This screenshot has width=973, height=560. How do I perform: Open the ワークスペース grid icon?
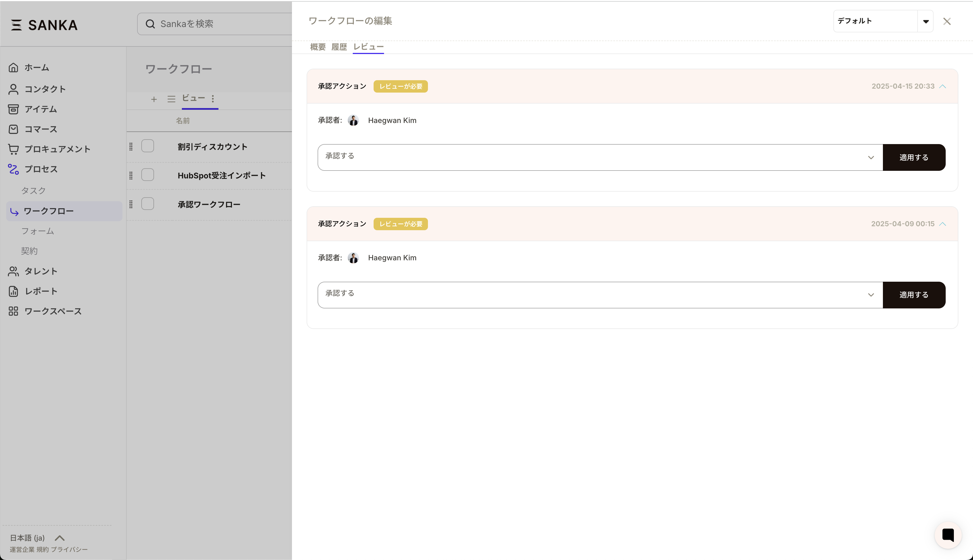(x=14, y=311)
